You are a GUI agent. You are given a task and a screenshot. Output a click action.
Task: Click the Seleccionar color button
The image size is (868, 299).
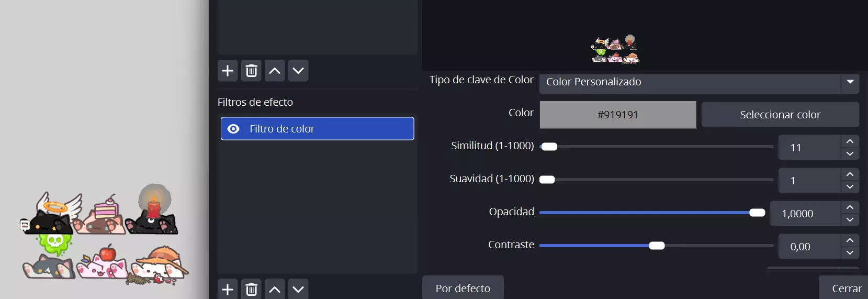tap(780, 115)
